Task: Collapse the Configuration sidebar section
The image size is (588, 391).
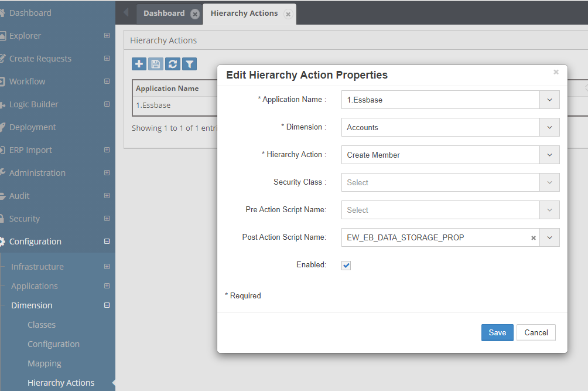Action: pos(106,241)
